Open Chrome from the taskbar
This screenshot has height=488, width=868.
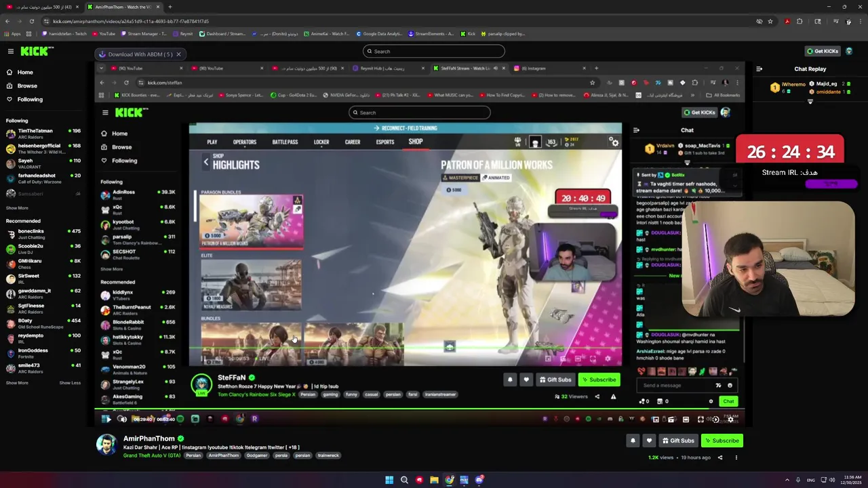[449, 480]
